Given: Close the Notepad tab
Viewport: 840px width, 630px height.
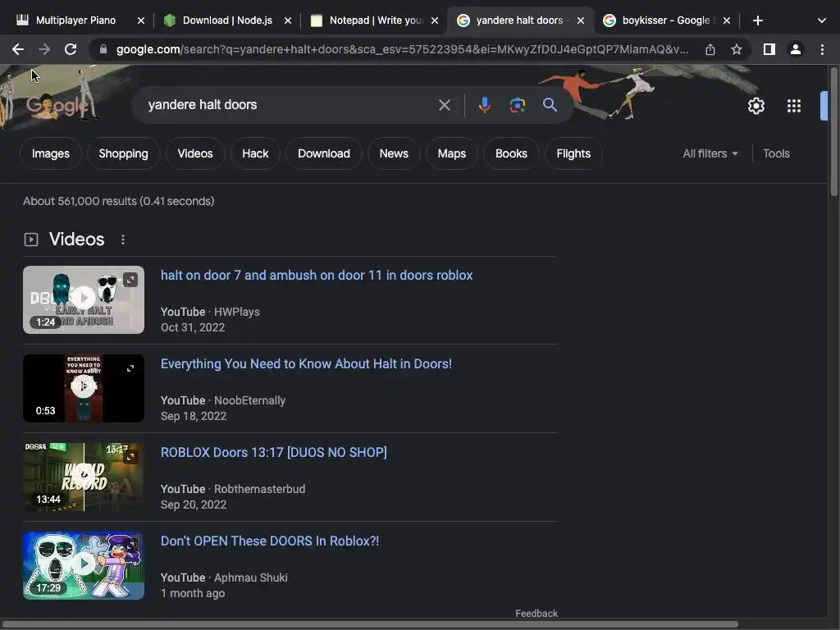Looking at the screenshot, I should tap(435, 21).
